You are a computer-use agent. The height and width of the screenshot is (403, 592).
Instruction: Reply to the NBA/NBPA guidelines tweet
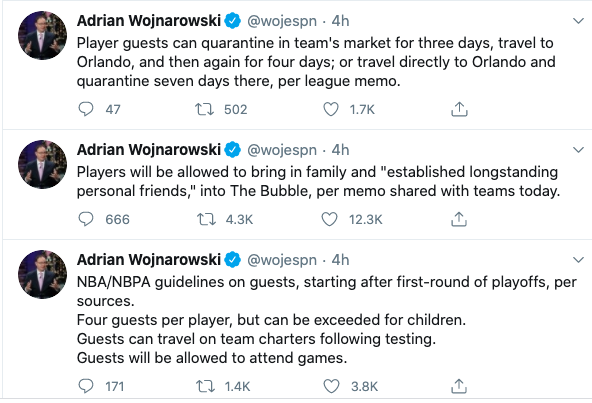tap(86, 386)
